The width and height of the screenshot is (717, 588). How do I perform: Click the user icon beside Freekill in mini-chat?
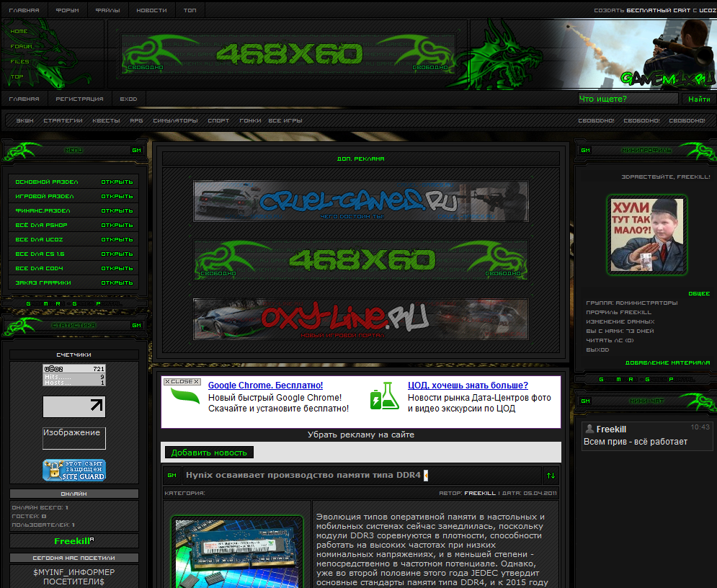(589, 429)
